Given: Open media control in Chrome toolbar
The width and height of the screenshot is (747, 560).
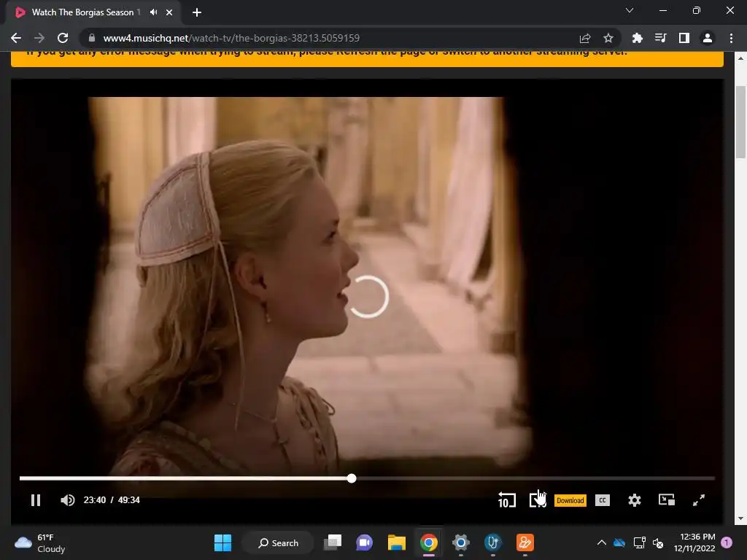Looking at the screenshot, I should click(x=661, y=38).
